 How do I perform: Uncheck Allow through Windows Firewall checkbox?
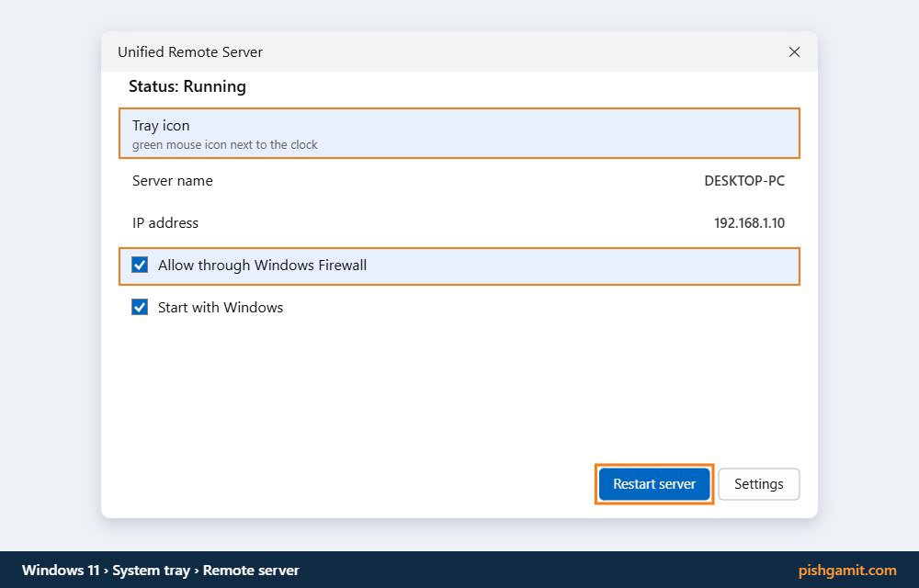(x=140, y=266)
